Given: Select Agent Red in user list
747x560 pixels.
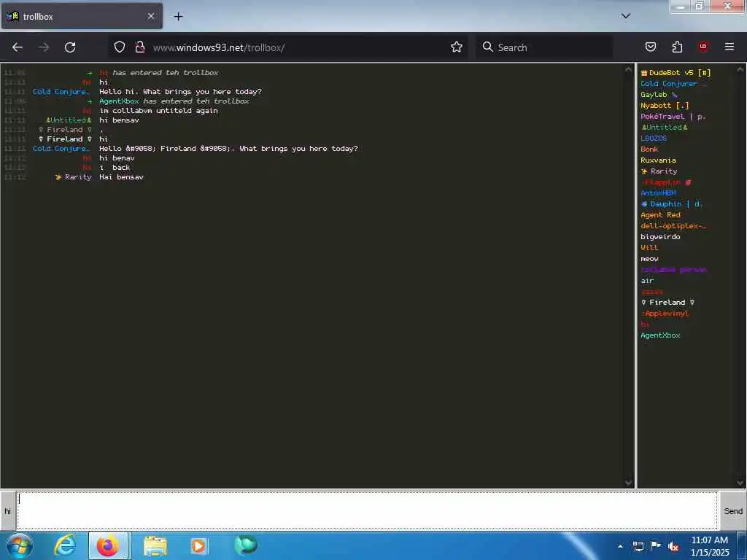Looking at the screenshot, I should [660, 215].
